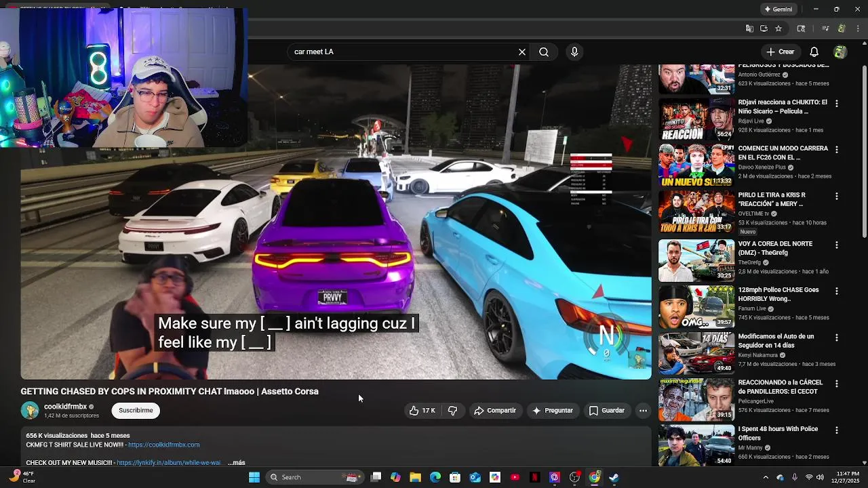Open 128mph Police CHASE Goes HORRIBLY Wrong title
Screen dimensions: 868x488
pos(778,294)
